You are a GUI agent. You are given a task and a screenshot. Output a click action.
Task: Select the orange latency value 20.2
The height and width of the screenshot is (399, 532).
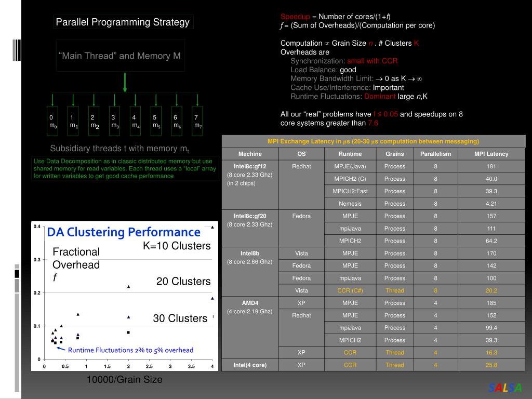point(491,291)
